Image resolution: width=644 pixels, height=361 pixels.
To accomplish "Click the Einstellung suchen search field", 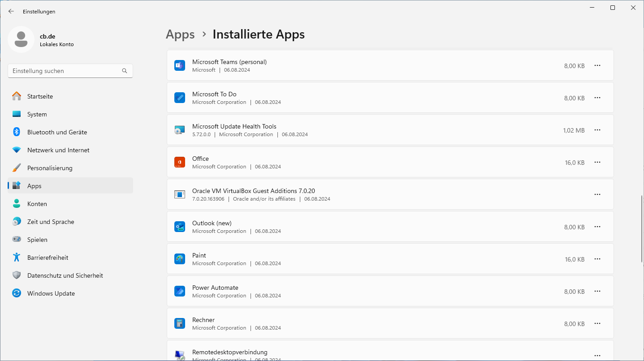I will point(66,71).
